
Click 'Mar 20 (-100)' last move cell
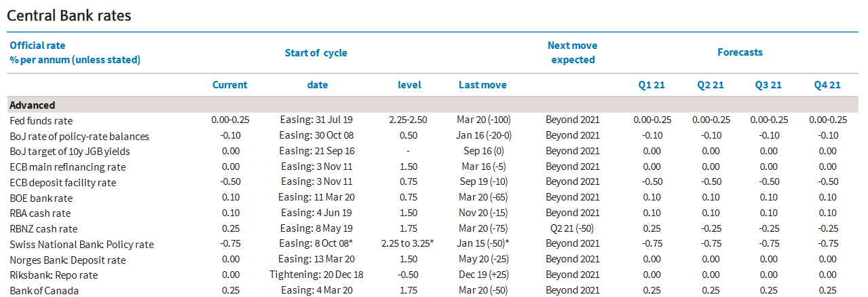483,120
